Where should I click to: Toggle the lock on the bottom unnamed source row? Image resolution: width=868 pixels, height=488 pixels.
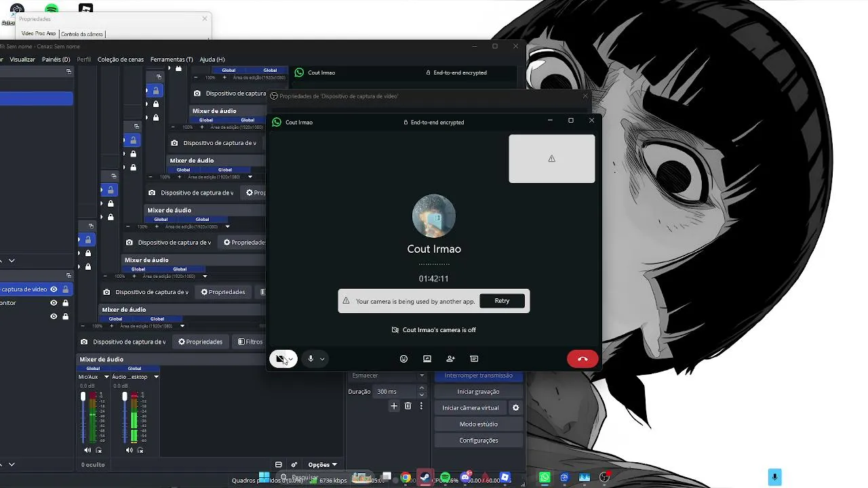(65, 317)
